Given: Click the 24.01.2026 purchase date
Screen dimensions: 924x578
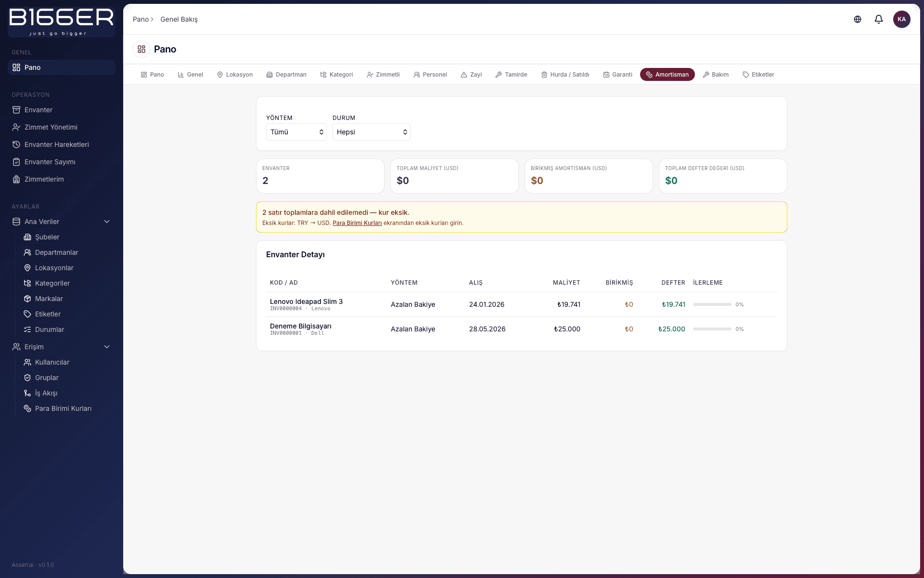Looking at the screenshot, I should coord(487,304).
